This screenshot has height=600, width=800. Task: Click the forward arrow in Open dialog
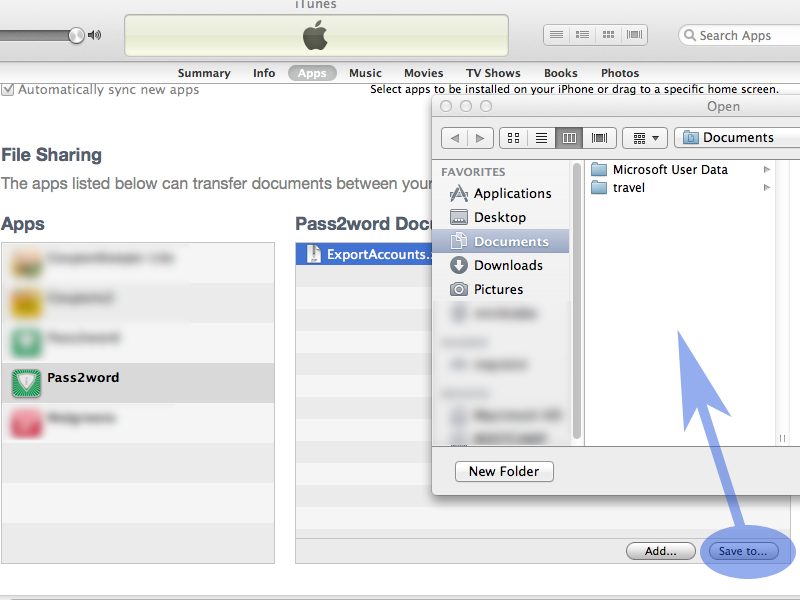(x=480, y=138)
